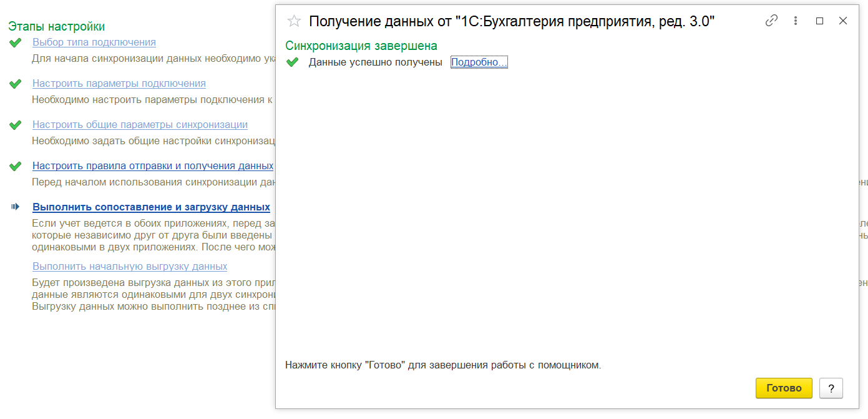Maximize the data receiving dialog window
The image size is (868, 419).
[x=820, y=21]
